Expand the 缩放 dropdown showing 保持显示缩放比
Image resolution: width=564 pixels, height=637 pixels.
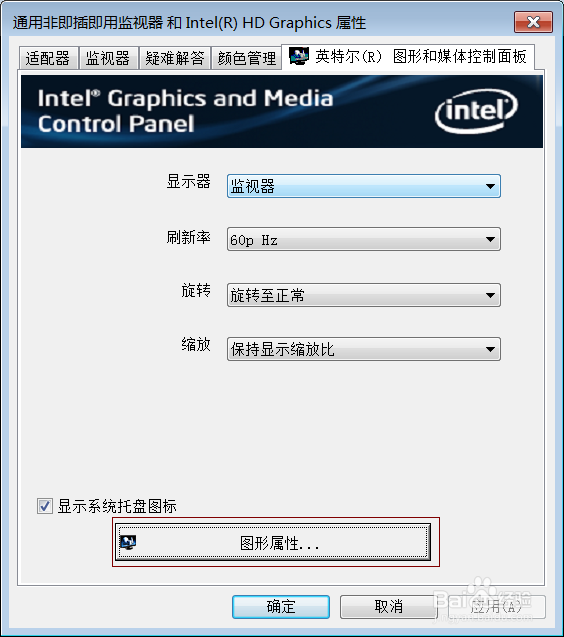(x=364, y=349)
